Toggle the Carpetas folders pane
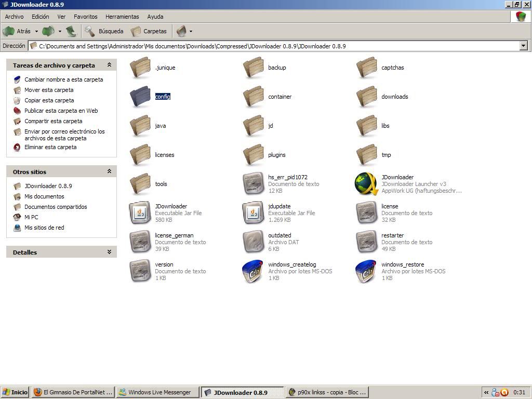Viewport: 532px width, 399px height. coord(149,31)
